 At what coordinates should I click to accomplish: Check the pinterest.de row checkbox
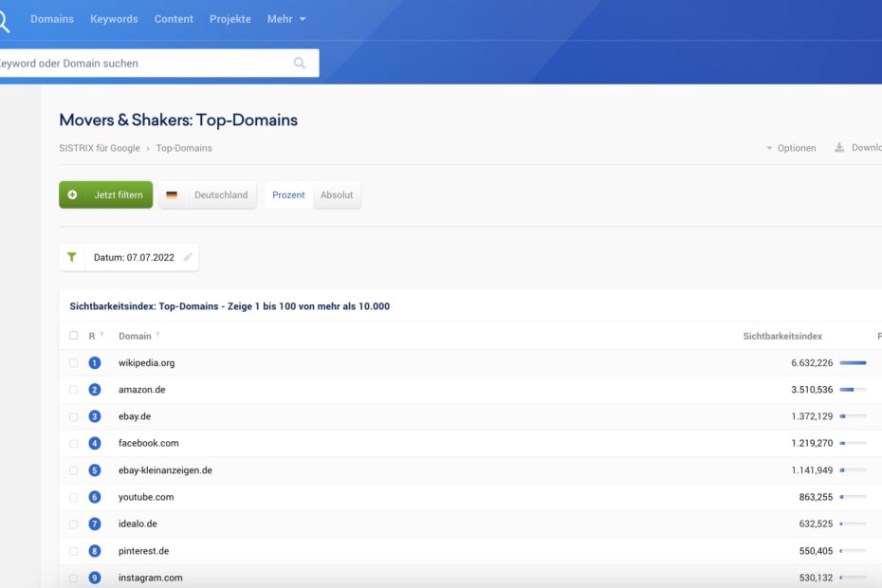pos(73,551)
